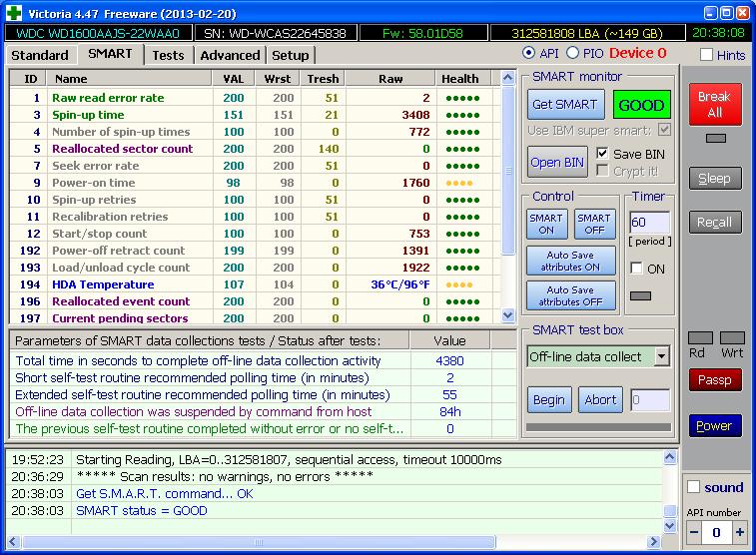
Task: Click the drive model WDC WD1600AAJS-22WAA0 field
Action: 98,33
